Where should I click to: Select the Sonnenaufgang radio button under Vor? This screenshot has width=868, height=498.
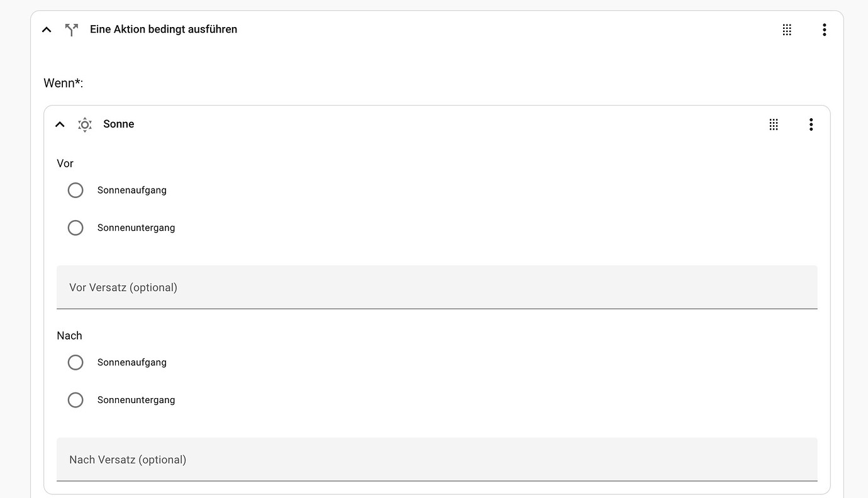[75, 190]
